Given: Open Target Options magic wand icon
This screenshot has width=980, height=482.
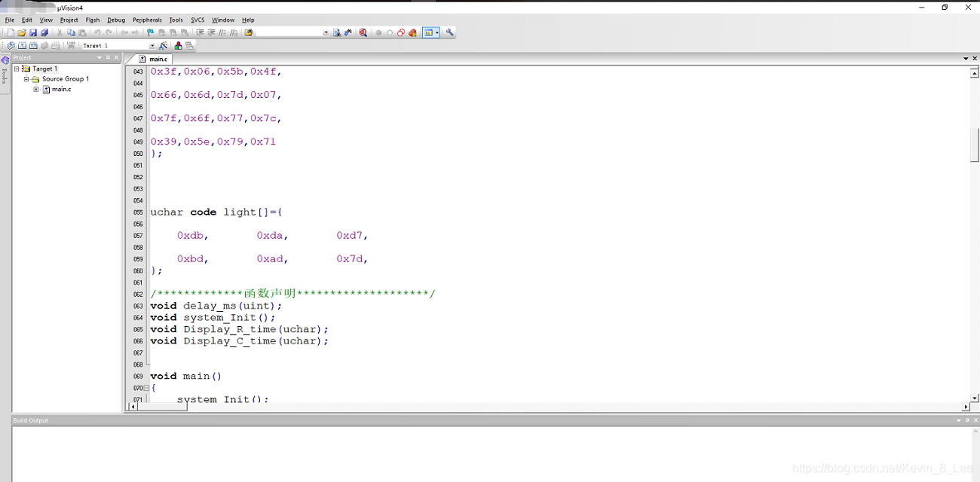Looking at the screenshot, I should pyautogui.click(x=164, y=45).
